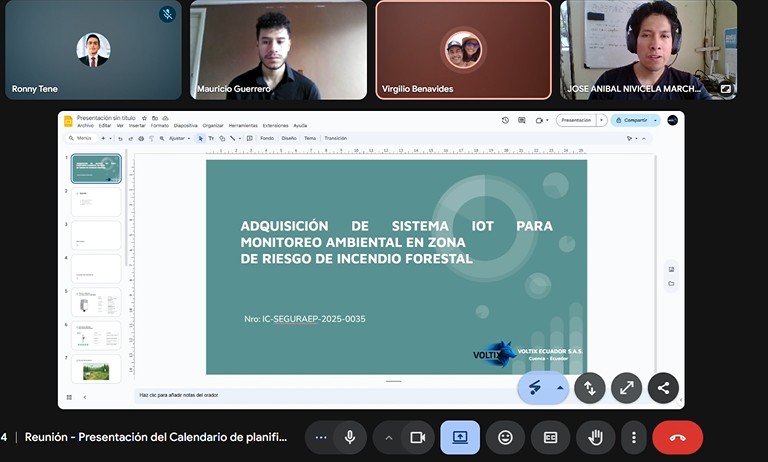Open audio settings ellipsis beside microphone
The height and width of the screenshot is (462, 768).
click(x=321, y=438)
